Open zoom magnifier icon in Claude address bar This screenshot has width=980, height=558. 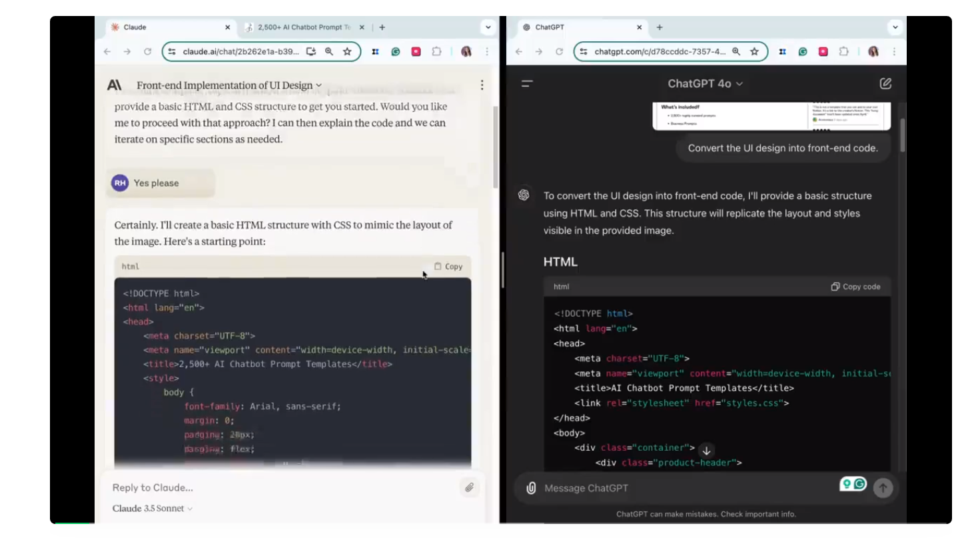tap(328, 51)
